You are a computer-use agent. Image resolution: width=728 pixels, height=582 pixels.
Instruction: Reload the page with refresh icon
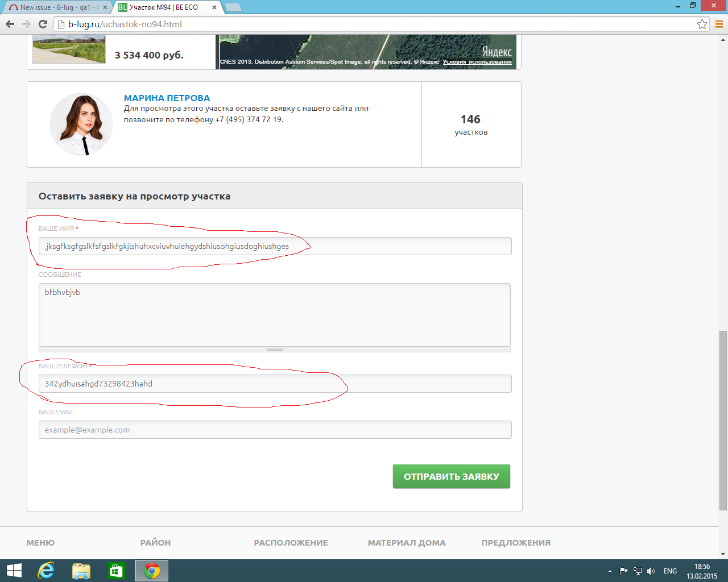(x=43, y=24)
